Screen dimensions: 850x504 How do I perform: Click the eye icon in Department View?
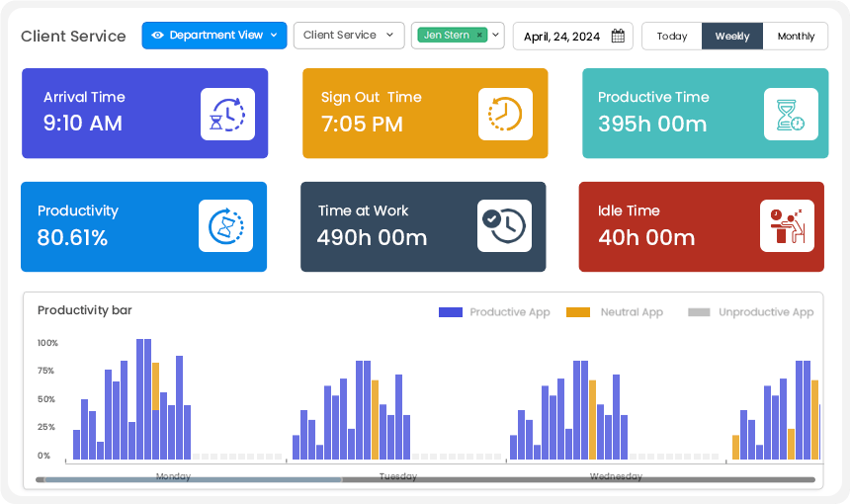tap(157, 36)
